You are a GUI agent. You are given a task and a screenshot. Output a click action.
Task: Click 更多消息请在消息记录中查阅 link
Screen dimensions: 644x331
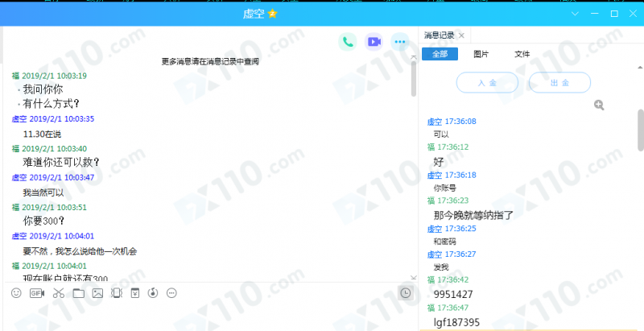(x=210, y=61)
